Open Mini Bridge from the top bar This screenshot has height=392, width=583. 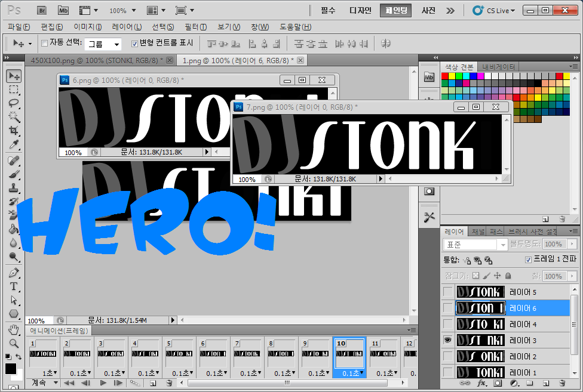63,10
